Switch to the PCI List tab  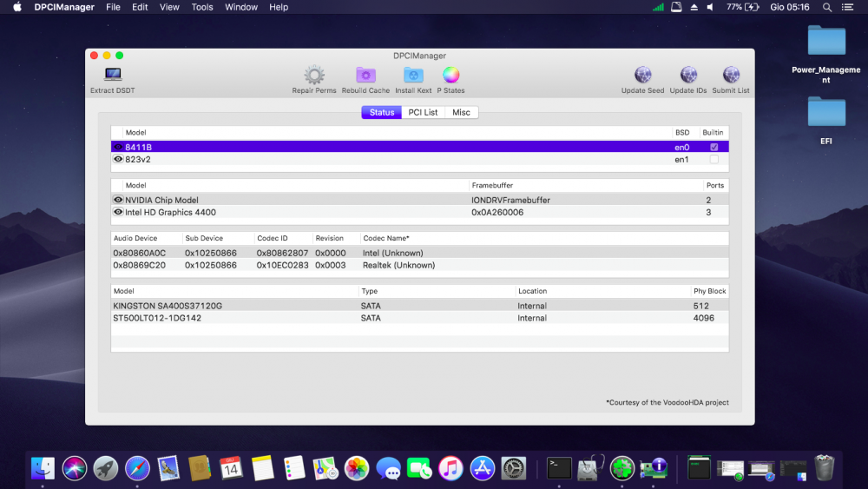click(424, 113)
